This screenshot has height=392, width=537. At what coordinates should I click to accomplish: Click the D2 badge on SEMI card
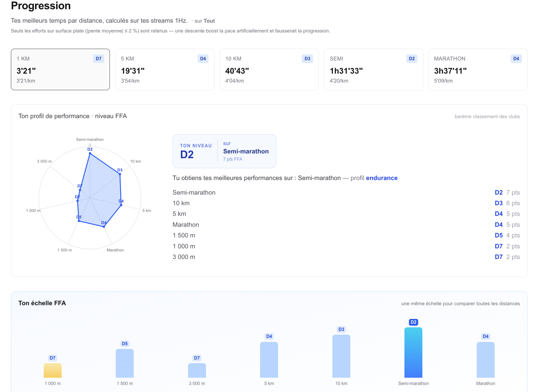(x=412, y=59)
